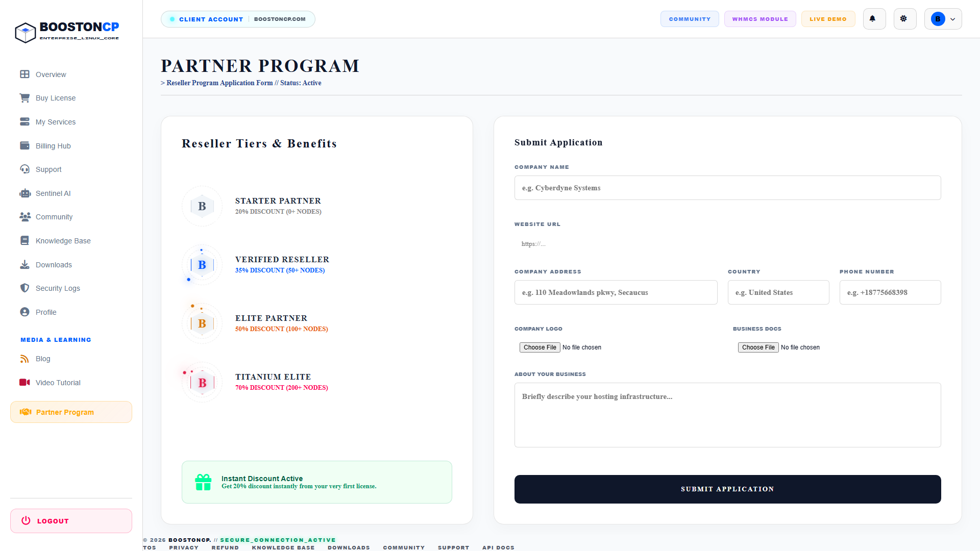Choose File for Company Logo
The image size is (980, 551).
click(x=540, y=347)
